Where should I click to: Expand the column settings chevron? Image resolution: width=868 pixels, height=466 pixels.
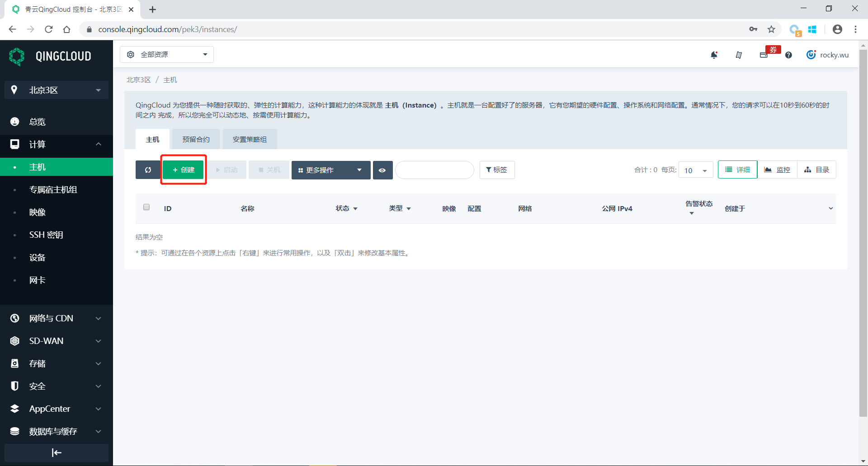coord(830,208)
